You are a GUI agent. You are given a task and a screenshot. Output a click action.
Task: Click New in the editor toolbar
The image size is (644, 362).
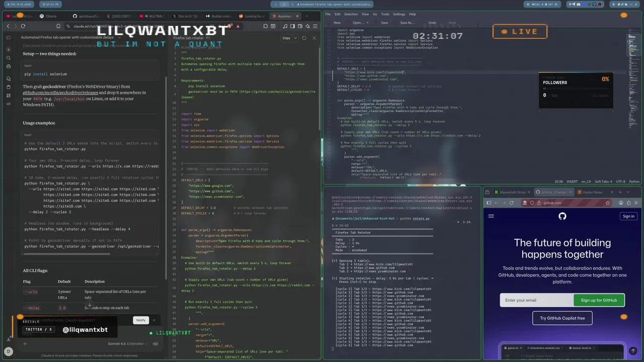(x=337, y=23)
